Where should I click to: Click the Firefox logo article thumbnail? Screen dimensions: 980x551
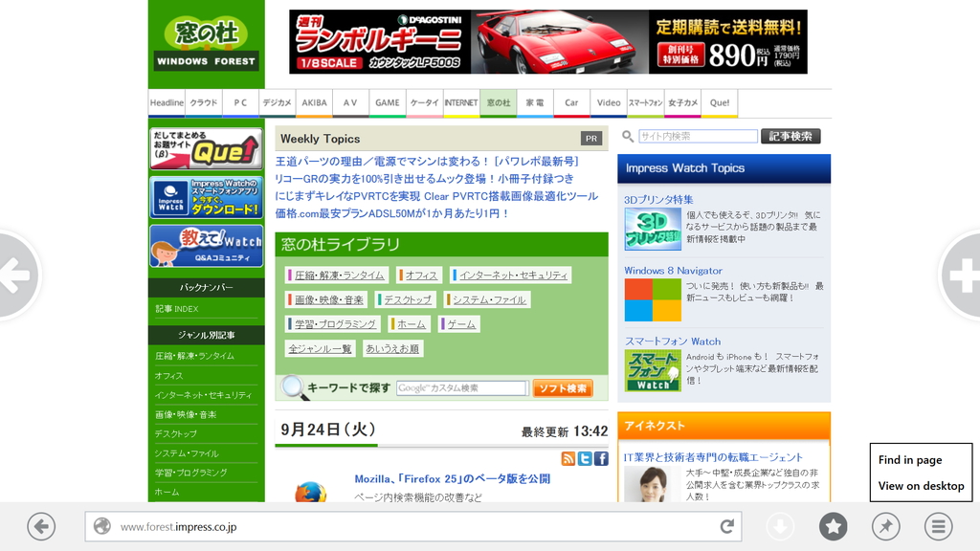click(x=310, y=492)
